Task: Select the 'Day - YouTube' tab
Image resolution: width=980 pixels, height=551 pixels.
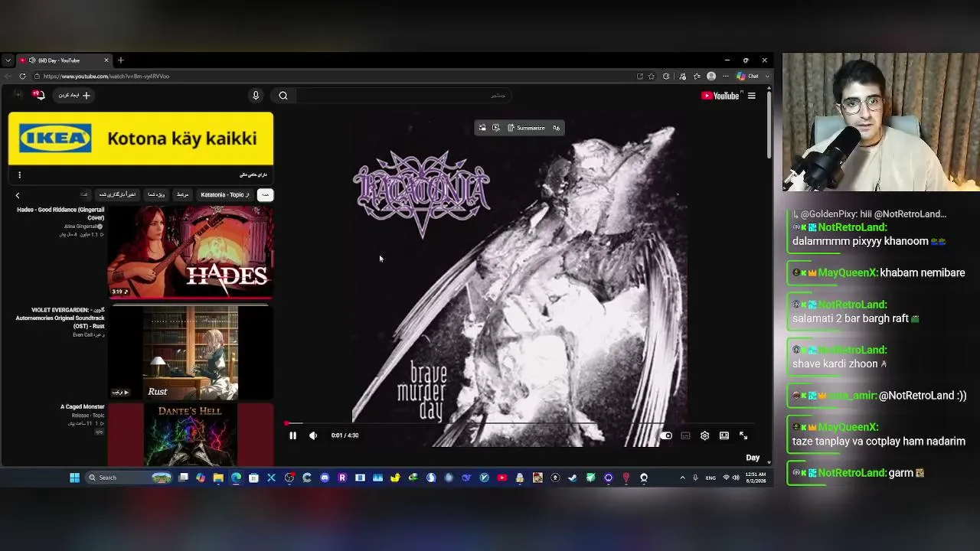Action: point(64,60)
